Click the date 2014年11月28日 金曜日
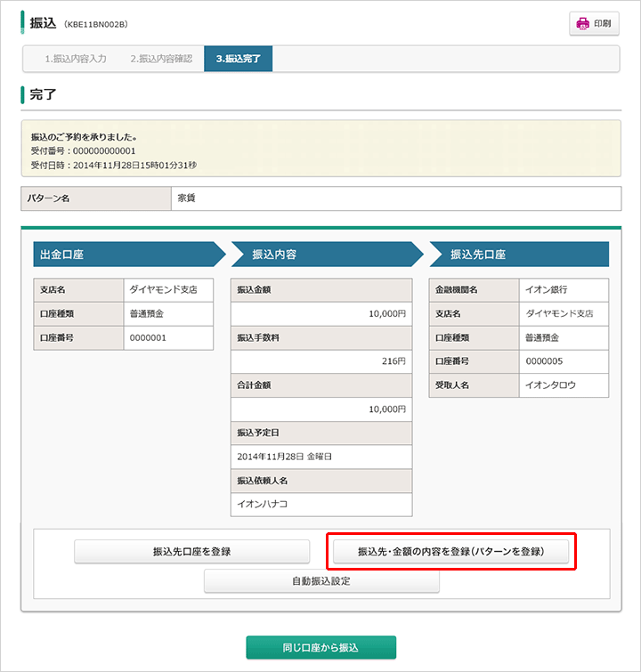 (284, 457)
